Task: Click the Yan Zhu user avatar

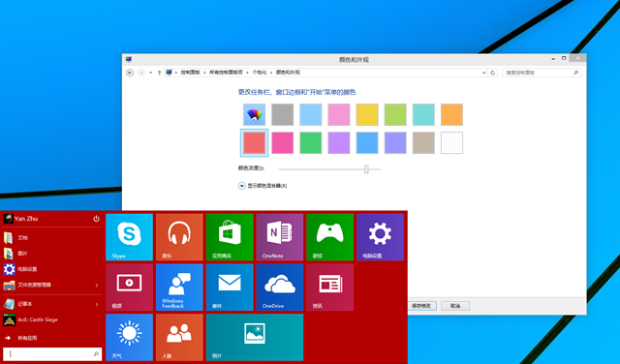Action: [x=8, y=219]
